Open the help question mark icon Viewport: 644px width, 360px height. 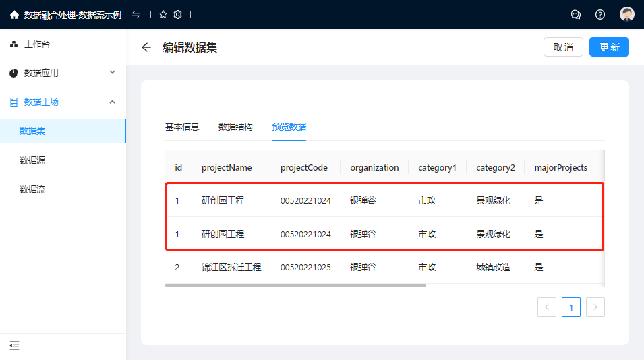pos(600,15)
